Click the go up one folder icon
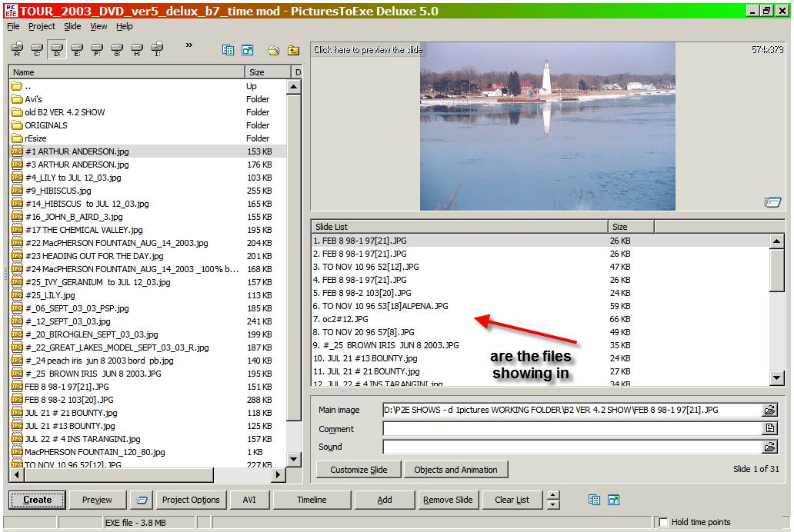Image resolution: width=794 pixels, height=532 pixels. (293, 51)
